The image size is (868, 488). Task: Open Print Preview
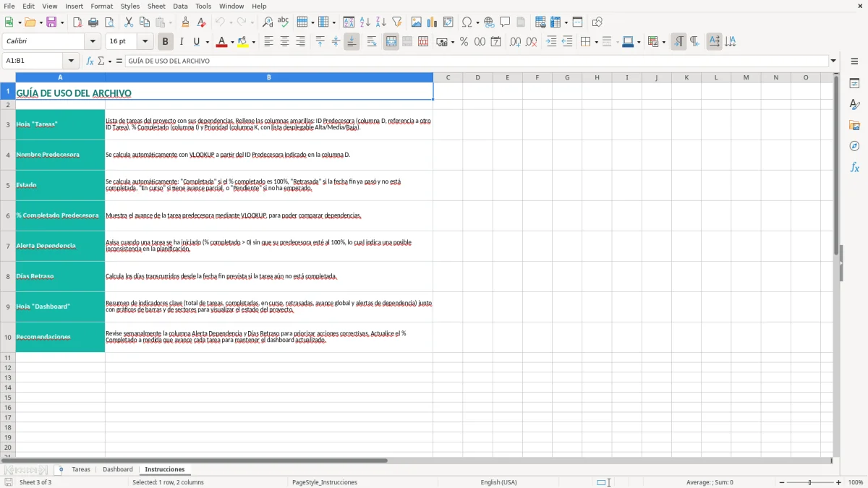109,22
